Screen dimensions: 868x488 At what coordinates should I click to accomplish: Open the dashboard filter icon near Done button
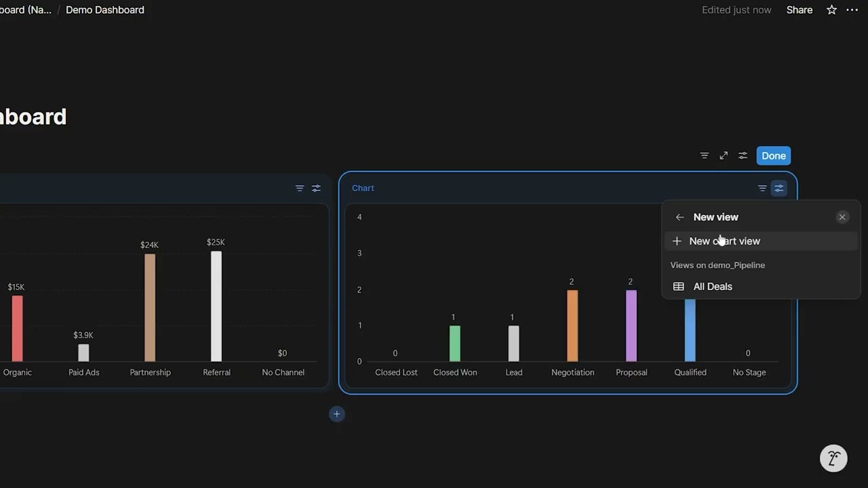click(x=705, y=155)
